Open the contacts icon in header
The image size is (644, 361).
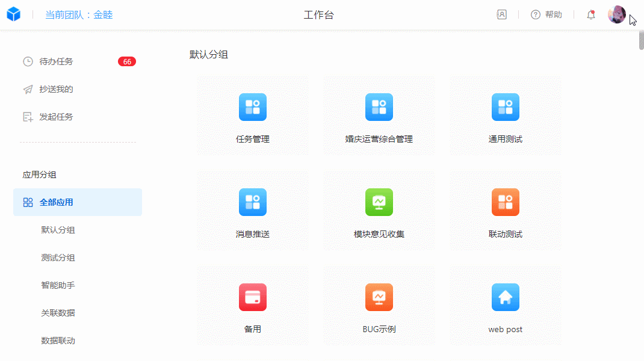coord(501,15)
